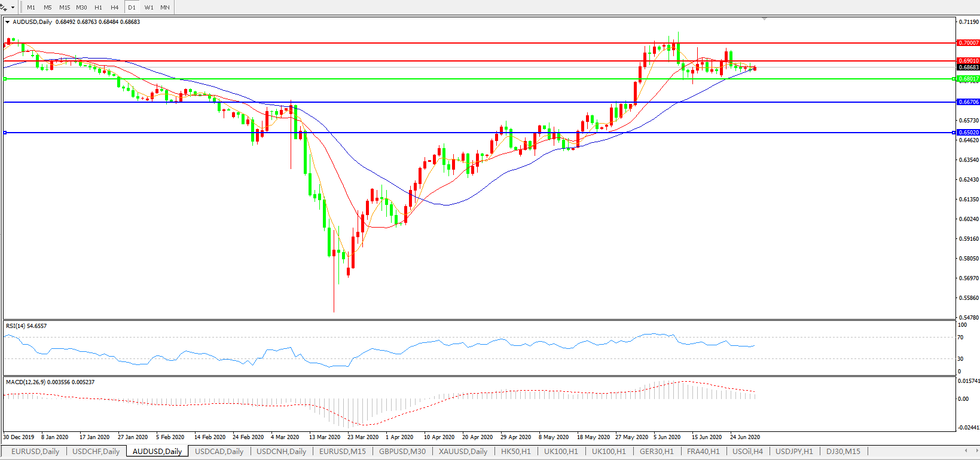Select the M15 timeframe button
980x460 pixels.
click(65, 8)
